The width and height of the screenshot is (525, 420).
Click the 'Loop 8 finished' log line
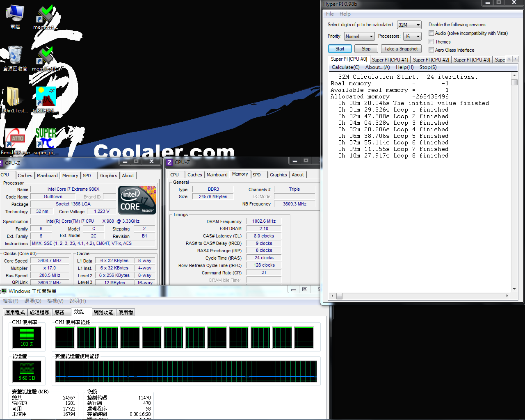coord(393,156)
